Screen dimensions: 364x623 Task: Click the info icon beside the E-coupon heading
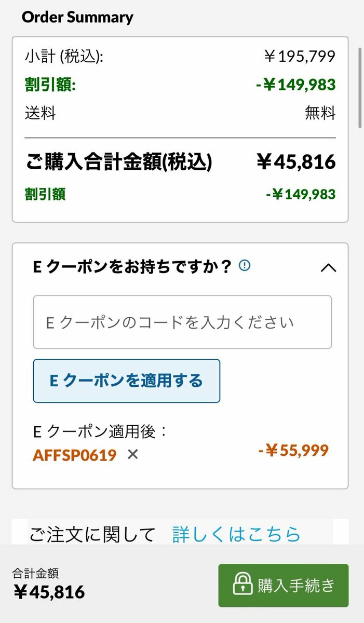coord(244,266)
